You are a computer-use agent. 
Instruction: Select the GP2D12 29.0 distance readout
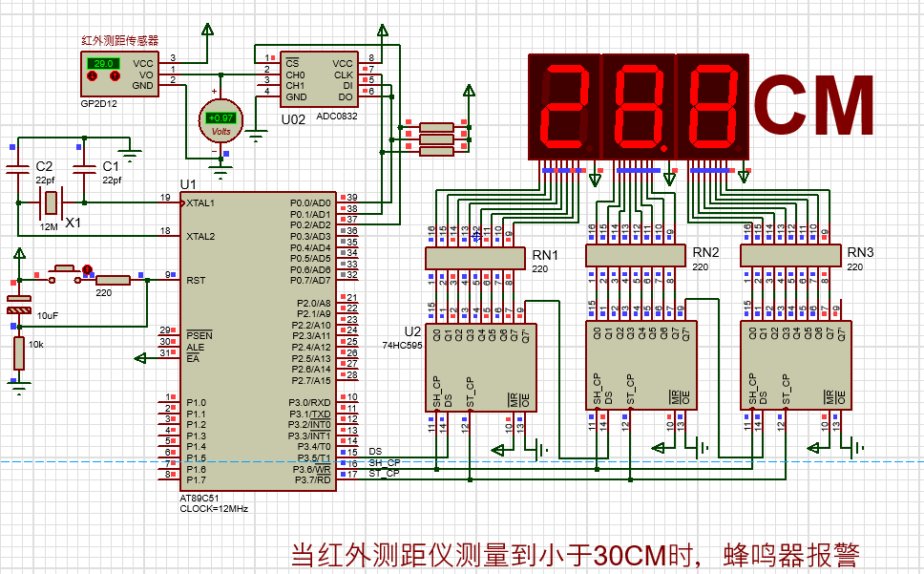pos(104,64)
